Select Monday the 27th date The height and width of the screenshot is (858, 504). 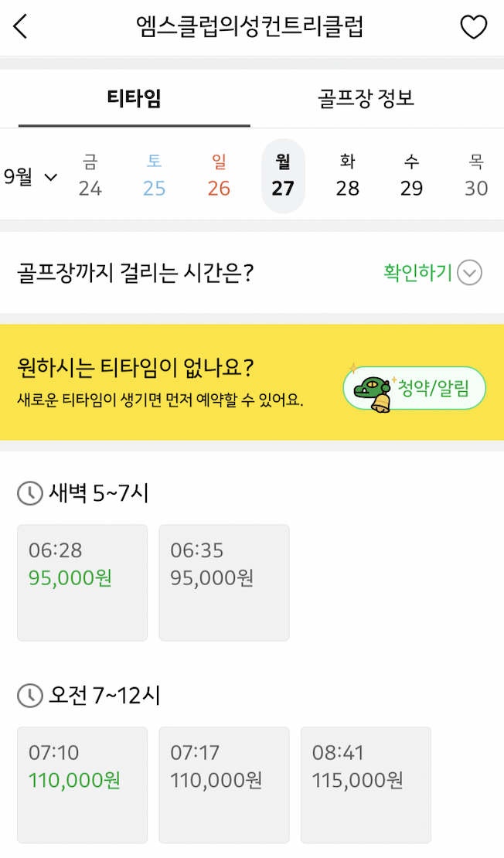coord(283,176)
